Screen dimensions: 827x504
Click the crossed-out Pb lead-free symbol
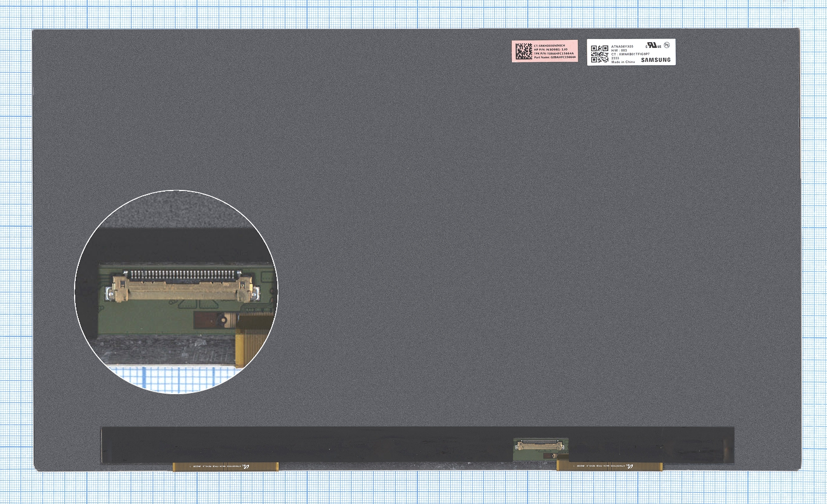pyautogui.click(x=667, y=45)
